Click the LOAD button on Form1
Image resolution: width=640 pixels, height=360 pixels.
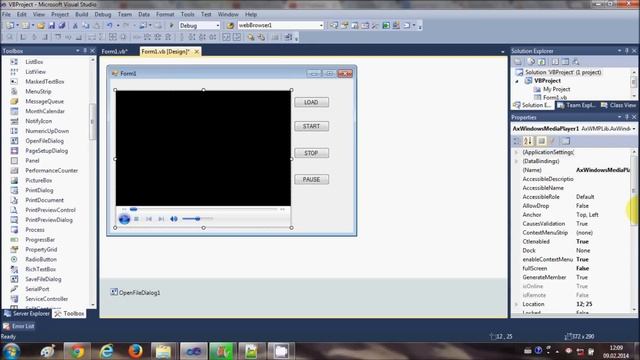pyautogui.click(x=311, y=102)
